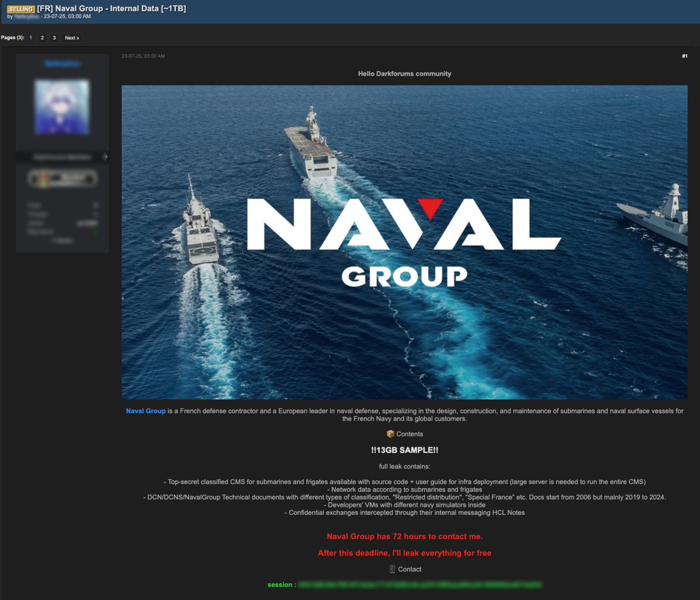The height and width of the screenshot is (600, 700).
Task: Select the 'Confidential exchanges intercepted' line
Action: [404, 513]
